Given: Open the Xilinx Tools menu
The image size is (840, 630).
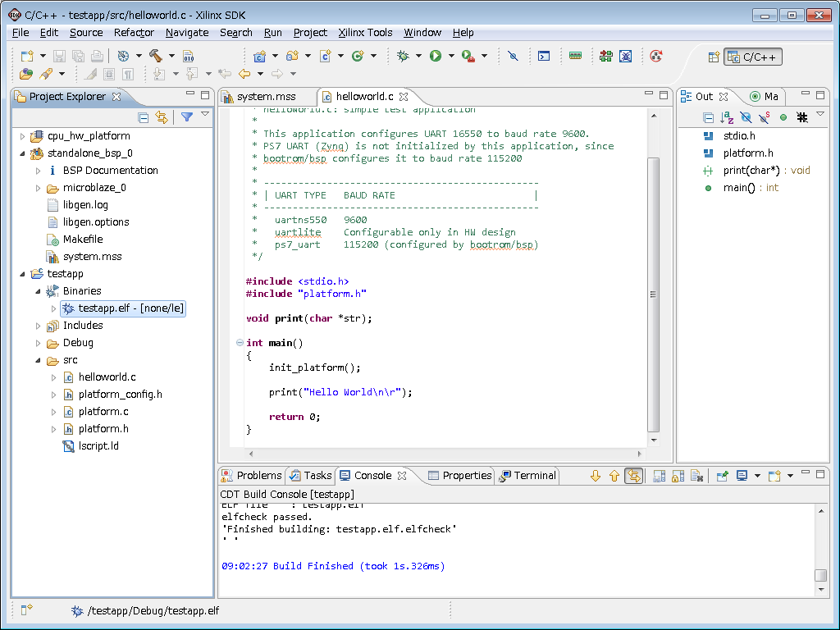Looking at the screenshot, I should 365,32.
